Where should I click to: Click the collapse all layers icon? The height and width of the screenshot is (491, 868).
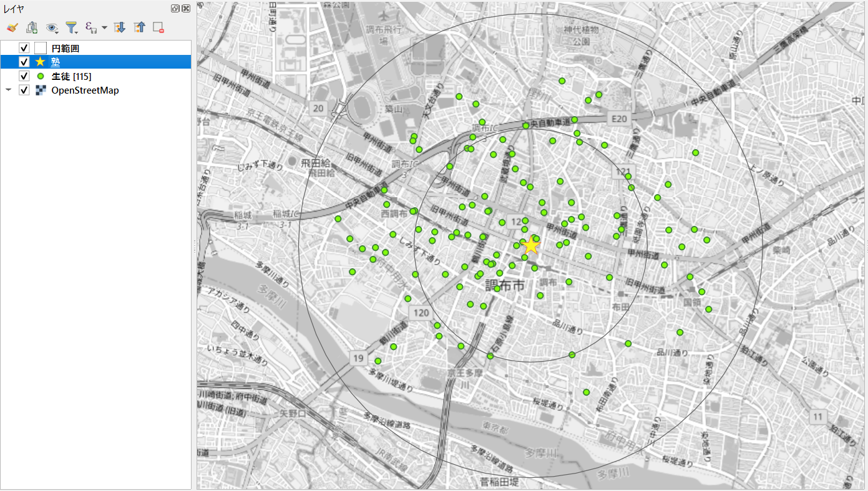(140, 27)
